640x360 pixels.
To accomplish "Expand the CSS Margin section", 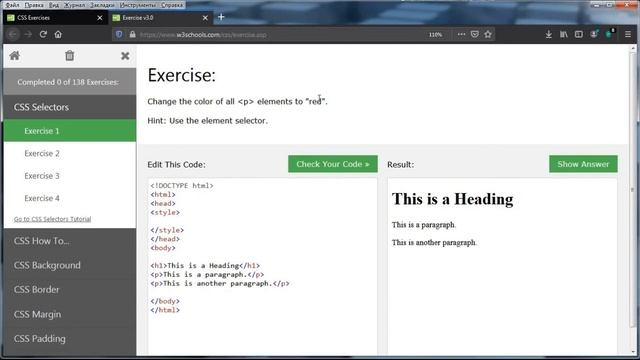I will pos(70,314).
